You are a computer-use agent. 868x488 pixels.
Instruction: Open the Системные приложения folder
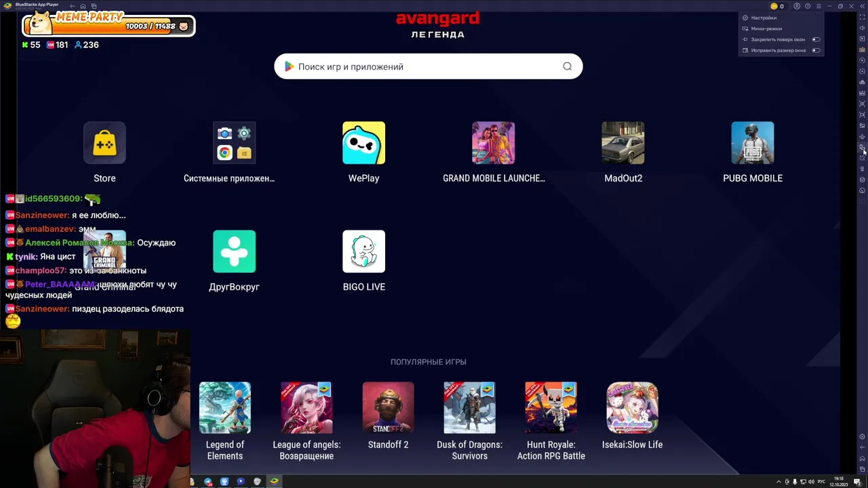pyautogui.click(x=234, y=143)
